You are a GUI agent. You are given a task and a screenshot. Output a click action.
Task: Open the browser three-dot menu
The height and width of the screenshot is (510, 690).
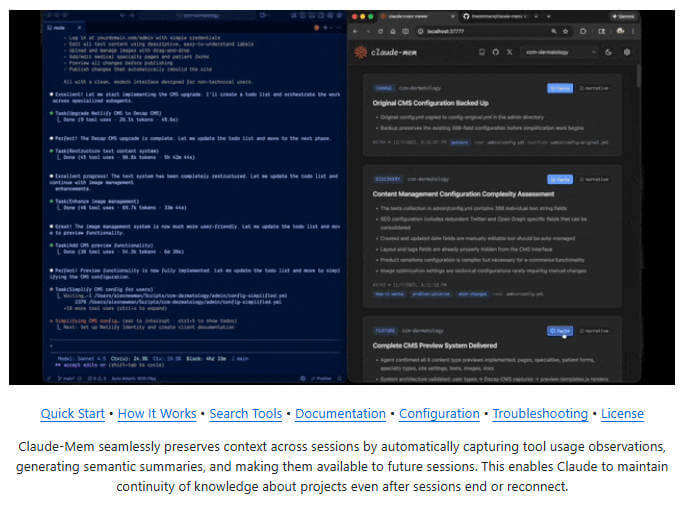[x=633, y=31]
